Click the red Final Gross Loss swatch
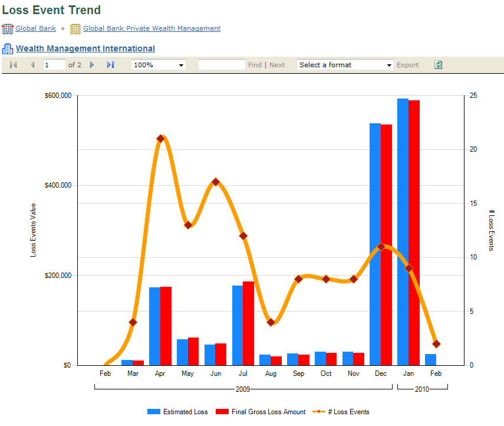Screen dimensions: 504x426 coord(222,411)
